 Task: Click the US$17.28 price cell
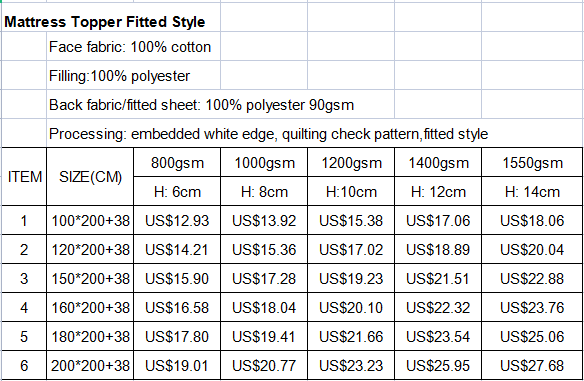pyautogui.click(x=264, y=278)
